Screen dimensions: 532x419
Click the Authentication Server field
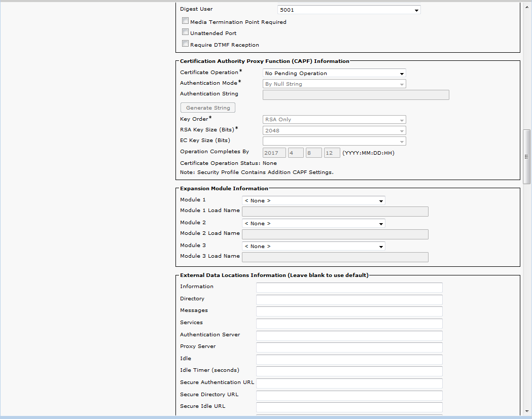pyautogui.click(x=349, y=336)
